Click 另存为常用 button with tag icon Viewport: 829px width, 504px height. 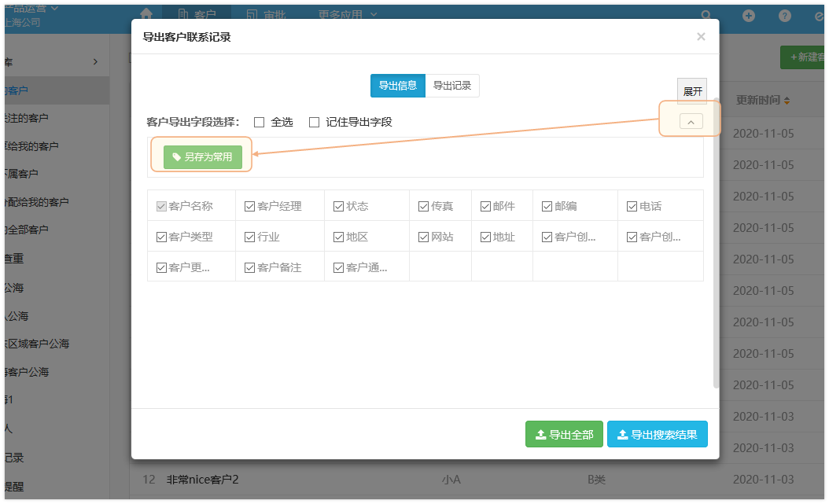click(203, 156)
